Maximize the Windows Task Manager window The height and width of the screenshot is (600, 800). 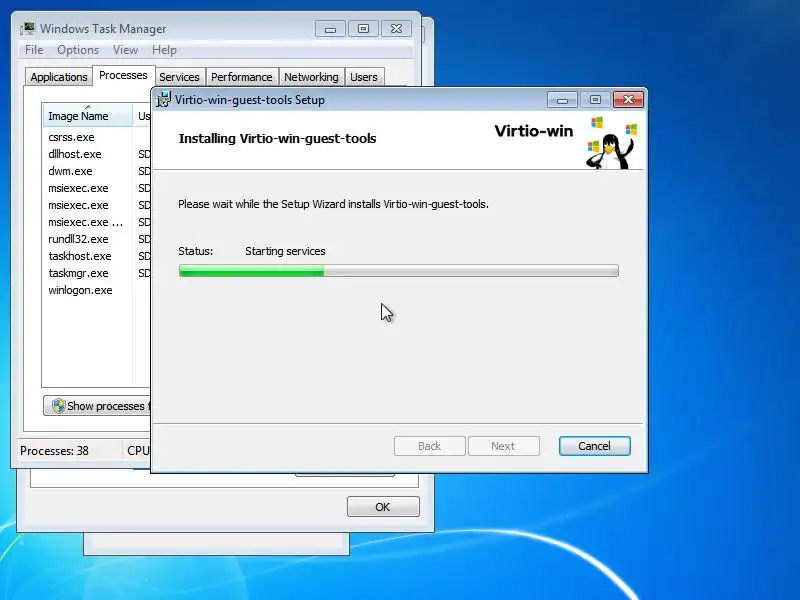point(363,29)
